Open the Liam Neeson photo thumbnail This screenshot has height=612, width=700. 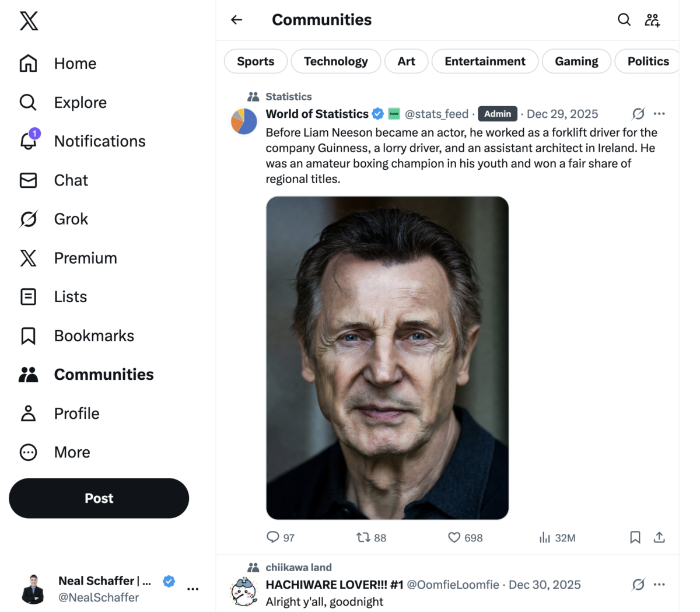tap(387, 357)
